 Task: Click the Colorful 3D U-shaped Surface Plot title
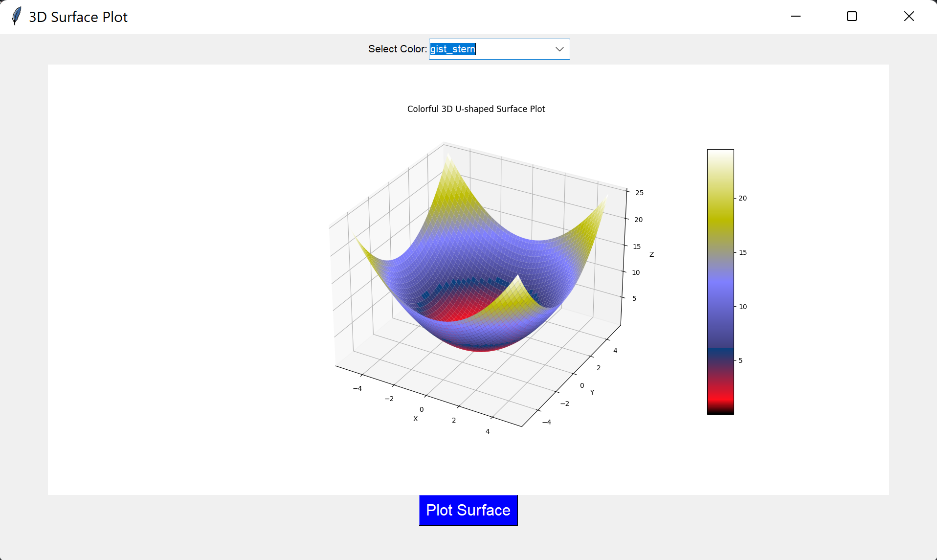point(475,109)
